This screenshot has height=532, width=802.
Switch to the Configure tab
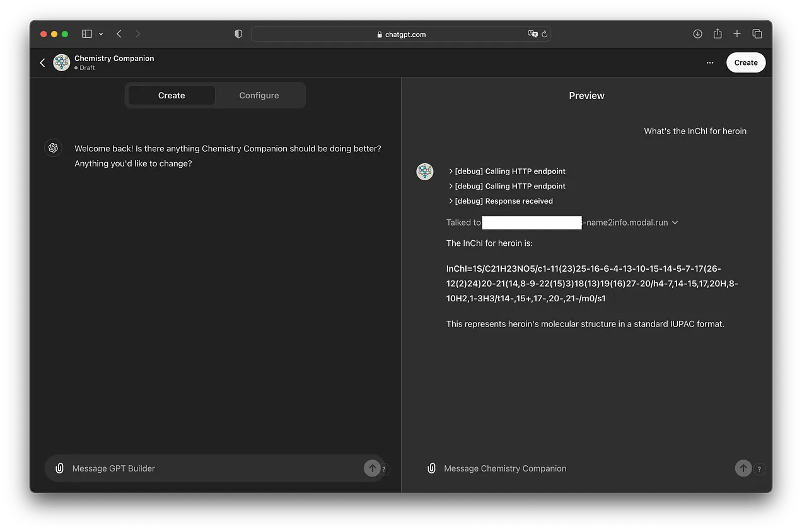tap(259, 95)
